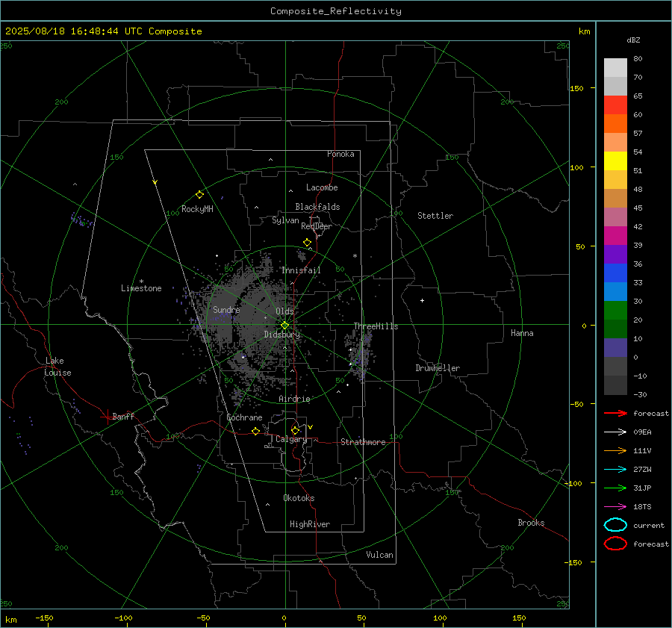Select the Cochrane label on the map
The width and height of the screenshot is (672, 628).
[244, 417]
